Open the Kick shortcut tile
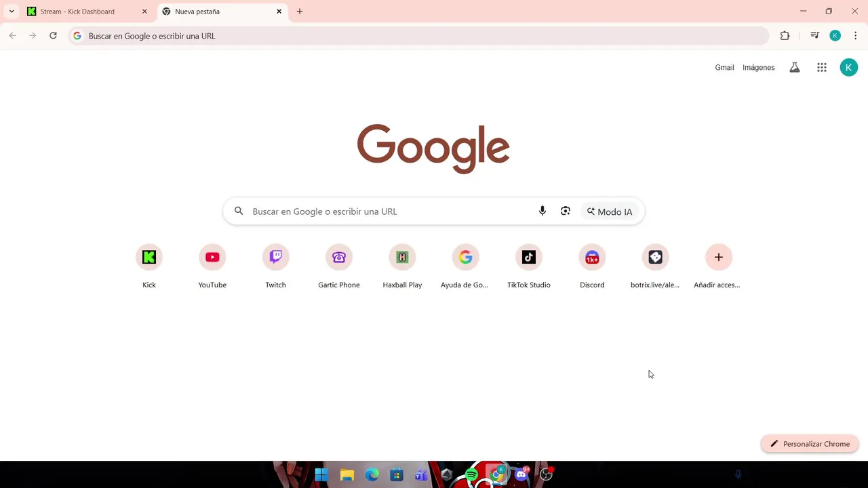The height and width of the screenshot is (488, 868). 149,267
